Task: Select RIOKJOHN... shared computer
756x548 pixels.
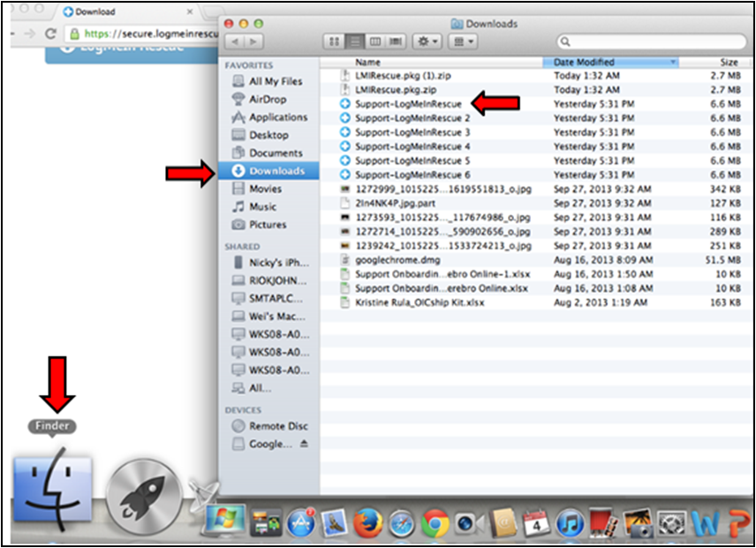Action: point(270,280)
